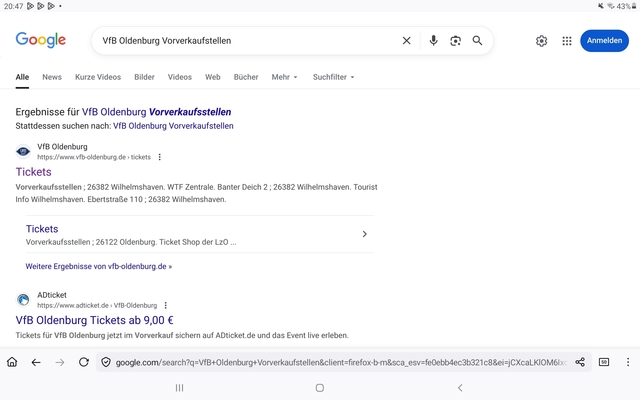
Task: Switch to the Bilder tab
Action: point(144,77)
